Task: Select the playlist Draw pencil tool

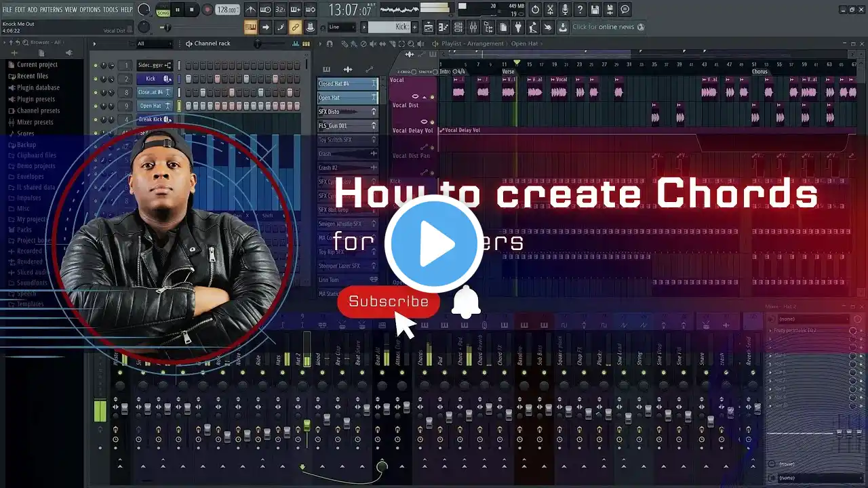Action: point(344,43)
